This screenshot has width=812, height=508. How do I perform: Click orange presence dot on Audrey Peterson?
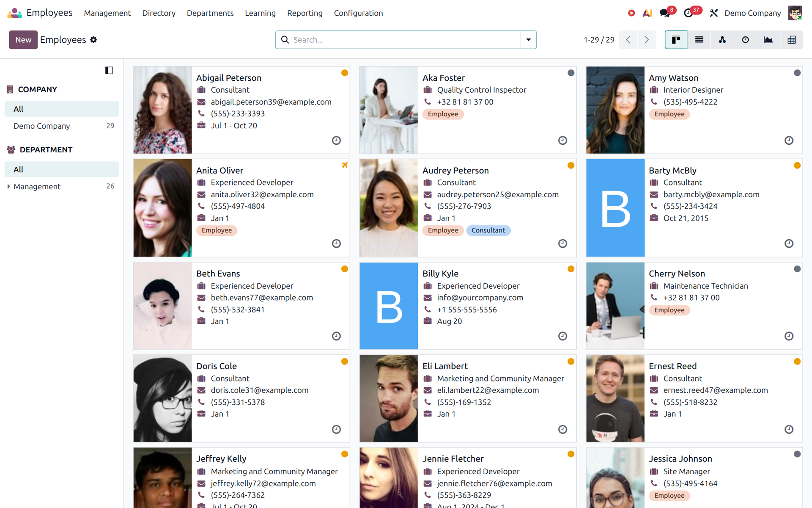click(571, 166)
